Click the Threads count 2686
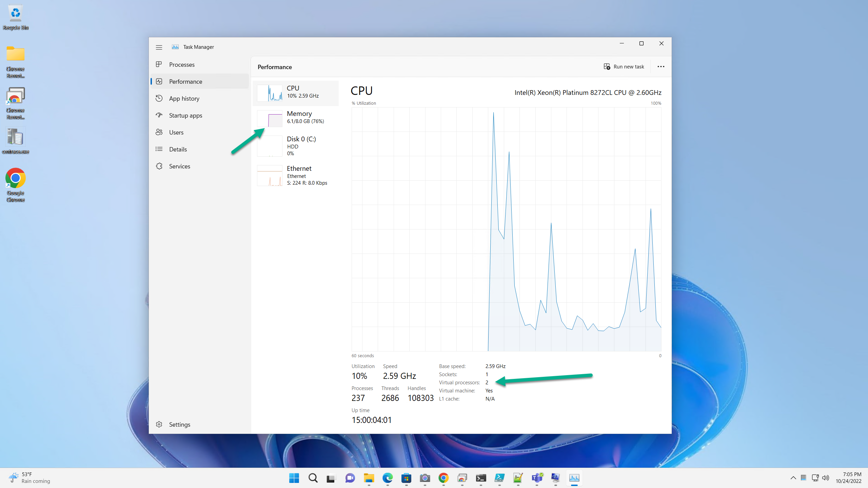This screenshot has width=868, height=488. click(390, 398)
